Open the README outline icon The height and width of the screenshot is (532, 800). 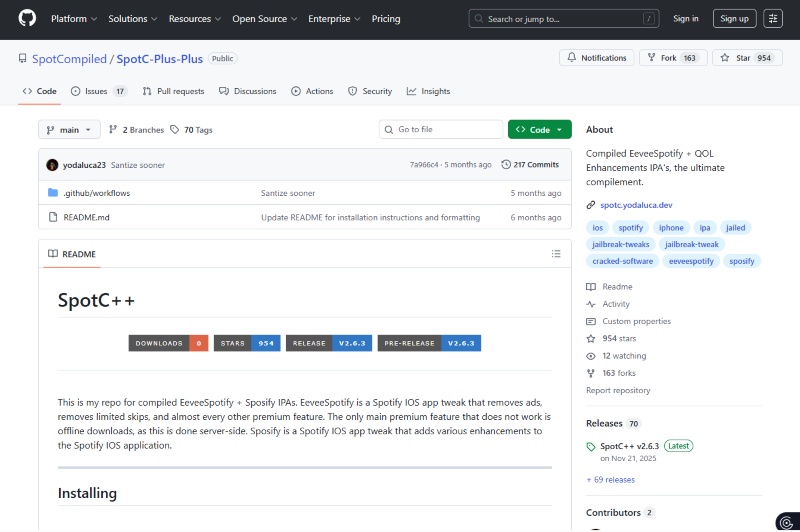tap(556, 254)
